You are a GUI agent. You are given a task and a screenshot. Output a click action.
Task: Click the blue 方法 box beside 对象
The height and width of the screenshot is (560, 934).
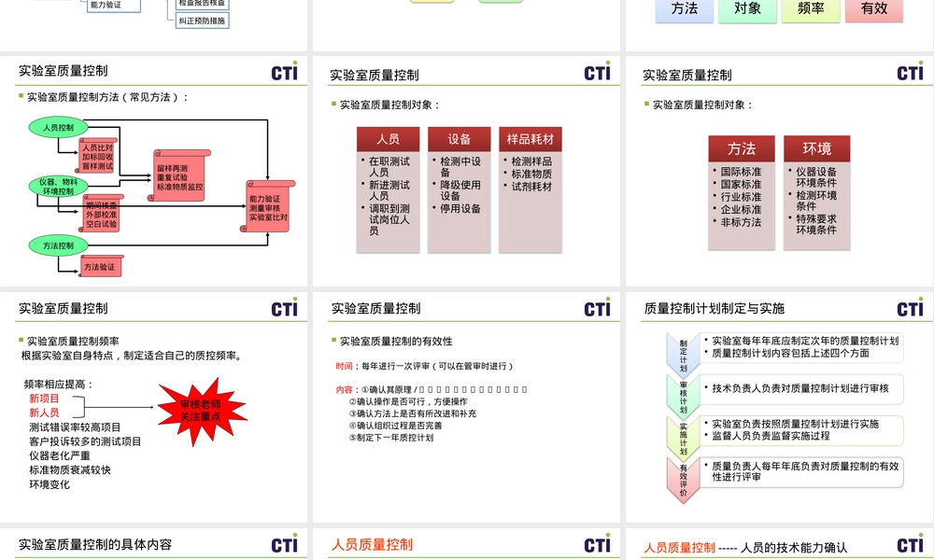[x=684, y=9]
